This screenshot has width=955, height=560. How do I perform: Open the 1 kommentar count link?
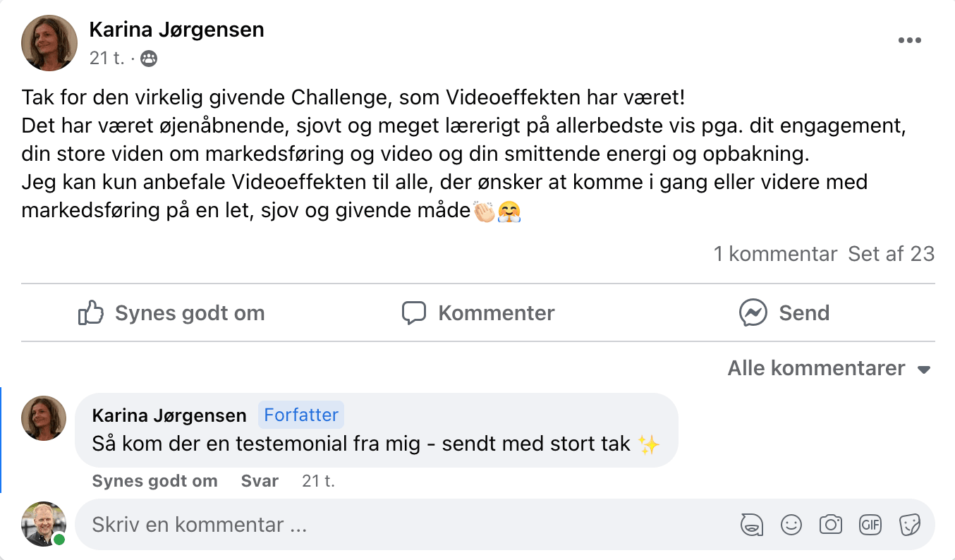[x=775, y=254]
